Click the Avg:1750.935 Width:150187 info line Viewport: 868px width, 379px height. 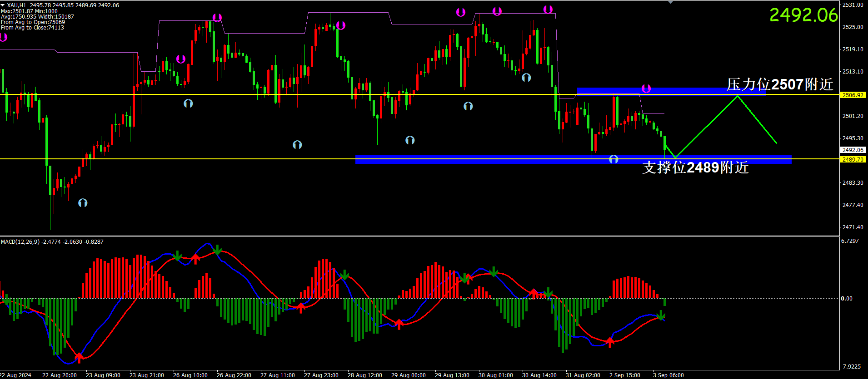tap(37, 16)
